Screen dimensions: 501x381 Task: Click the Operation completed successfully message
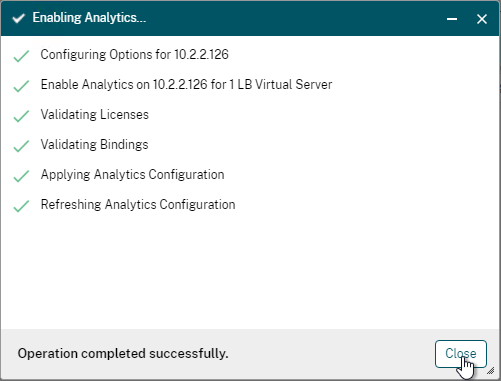pos(123,354)
